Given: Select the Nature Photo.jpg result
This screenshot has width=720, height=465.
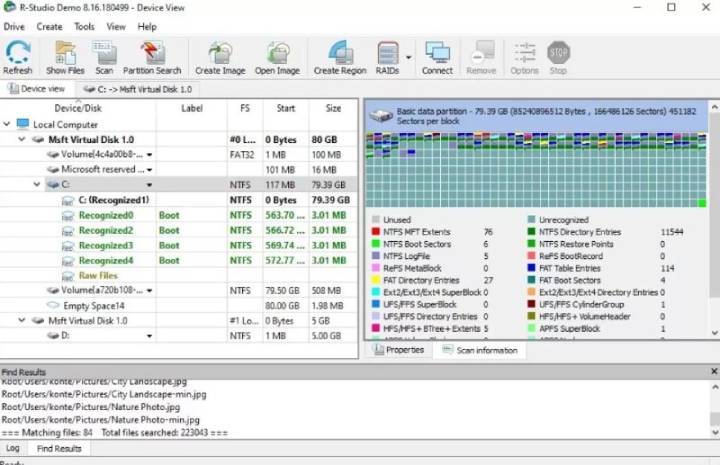Looking at the screenshot, I should click(91, 407).
